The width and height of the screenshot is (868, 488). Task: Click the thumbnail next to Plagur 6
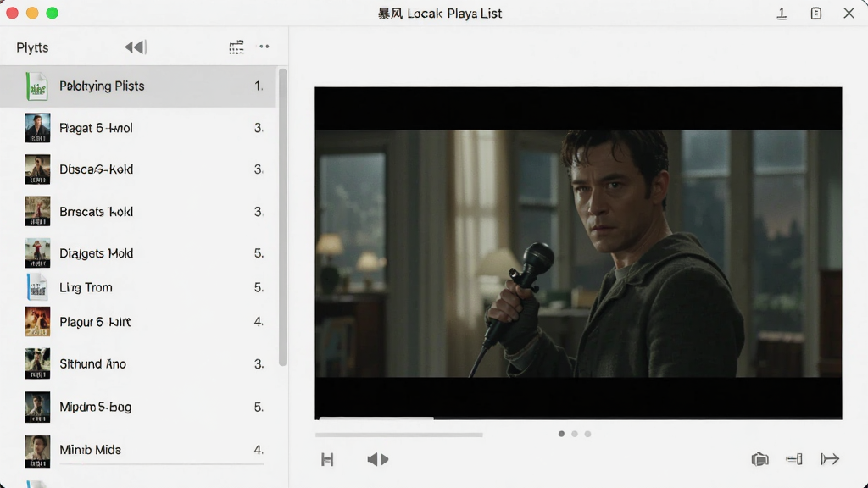tap(37, 321)
